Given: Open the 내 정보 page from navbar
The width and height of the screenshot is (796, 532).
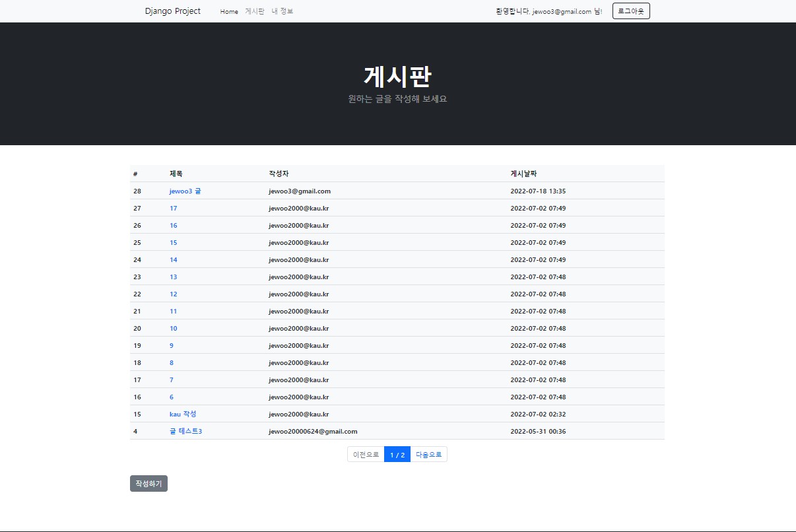Looking at the screenshot, I should 284,11.
